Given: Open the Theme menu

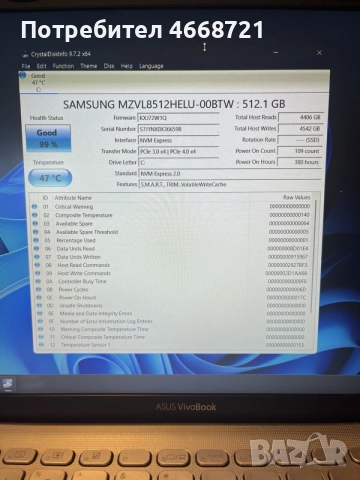Looking at the screenshot, I should 89,66.
